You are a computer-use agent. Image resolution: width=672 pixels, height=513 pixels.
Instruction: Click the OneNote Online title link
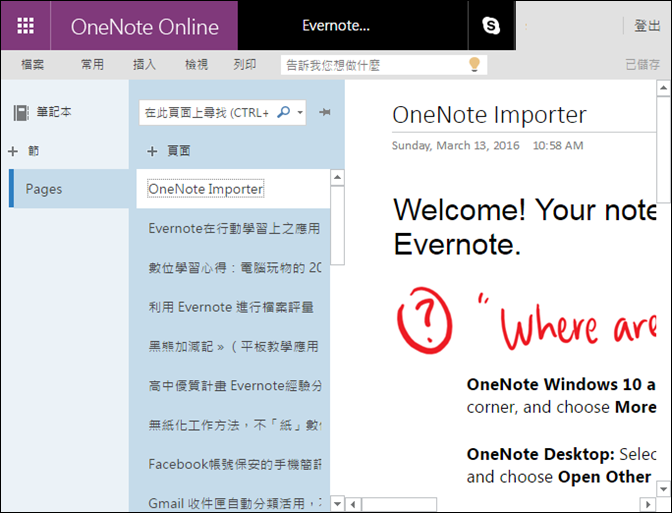[144, 27]
